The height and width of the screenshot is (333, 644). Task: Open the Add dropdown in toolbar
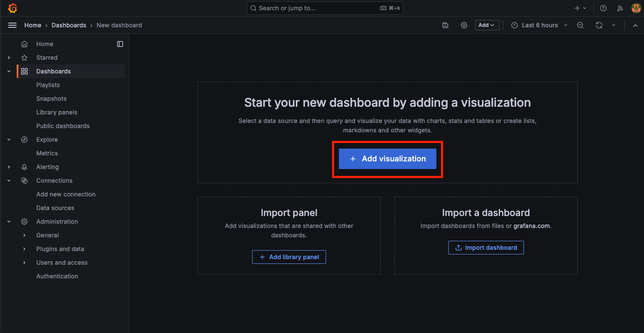[x=487, y=25]
